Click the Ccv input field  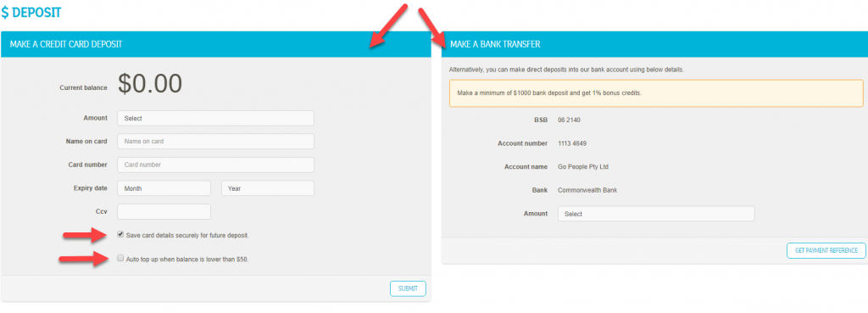click(164, 211)
